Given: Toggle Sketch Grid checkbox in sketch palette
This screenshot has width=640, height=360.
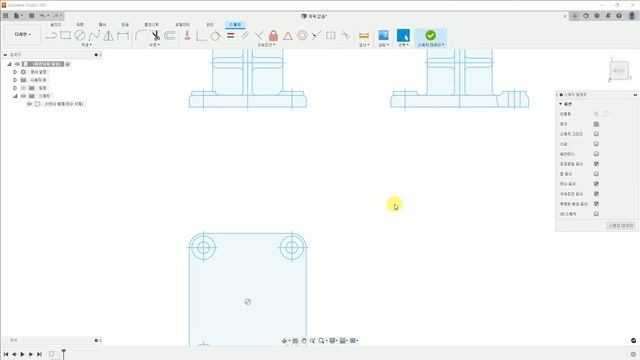Looking at the screenshot, I should (x=596, y=134).
